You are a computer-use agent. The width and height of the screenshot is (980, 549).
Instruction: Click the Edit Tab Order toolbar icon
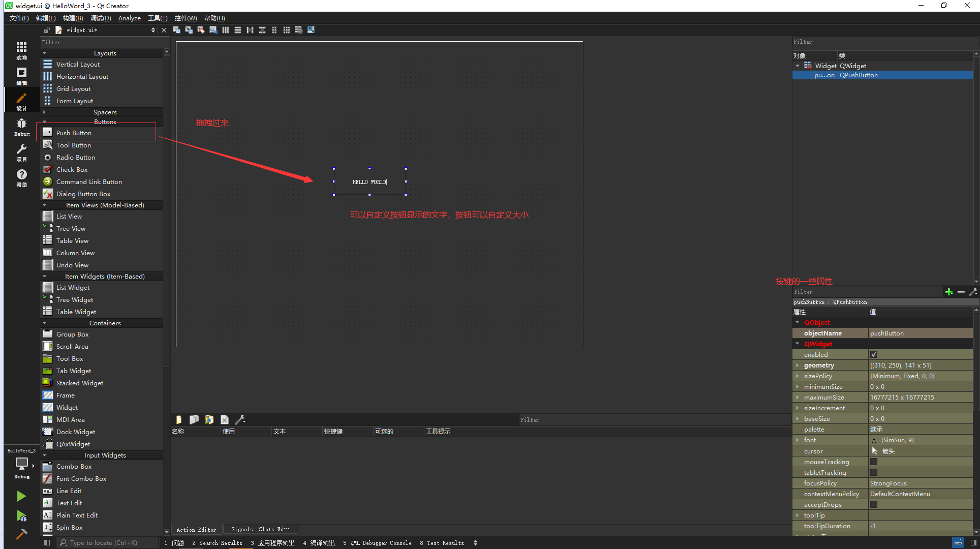(213, 30)
